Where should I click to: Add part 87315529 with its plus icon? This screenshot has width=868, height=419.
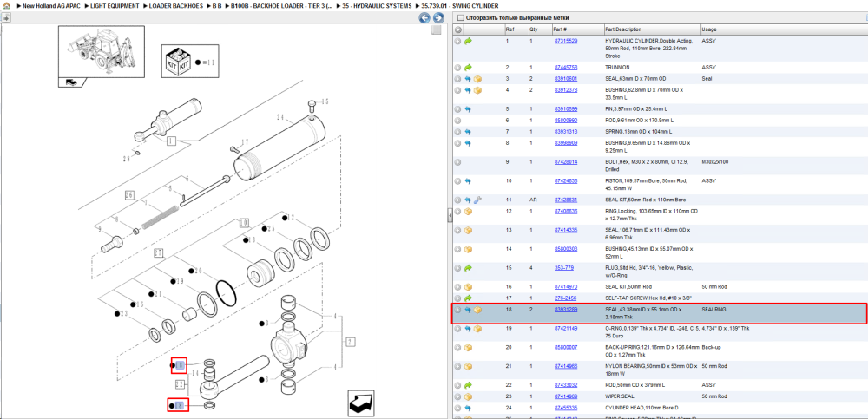pos(457,41)
